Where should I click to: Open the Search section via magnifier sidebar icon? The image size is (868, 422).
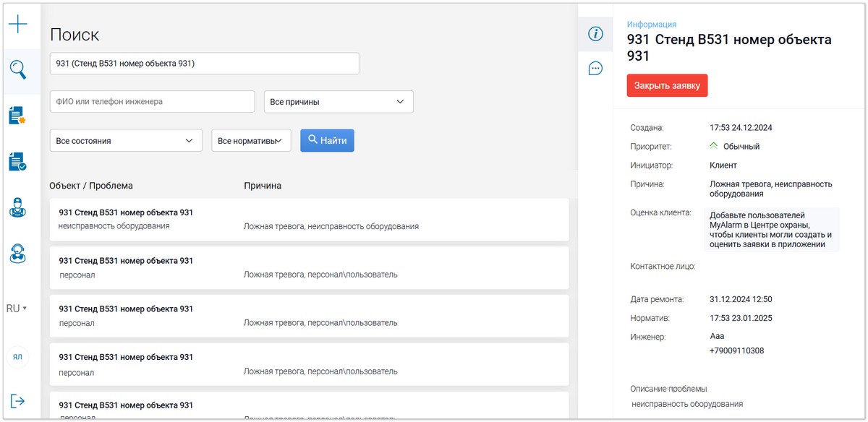coord(18,70)
